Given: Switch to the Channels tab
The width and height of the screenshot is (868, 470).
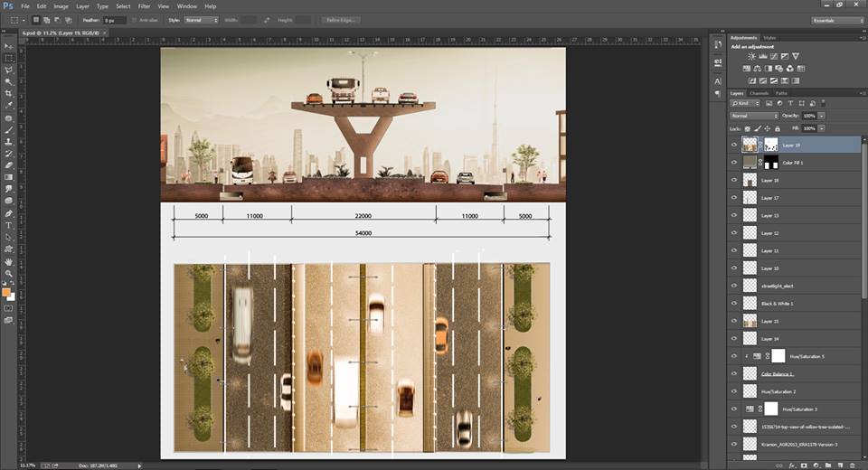Looking at the screenshot, I should point(759,93).
